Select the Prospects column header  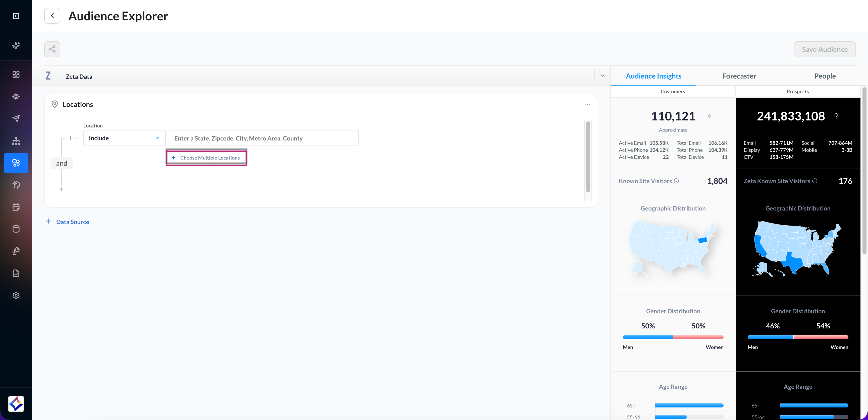pyautogui.click(x=798, y=92)
